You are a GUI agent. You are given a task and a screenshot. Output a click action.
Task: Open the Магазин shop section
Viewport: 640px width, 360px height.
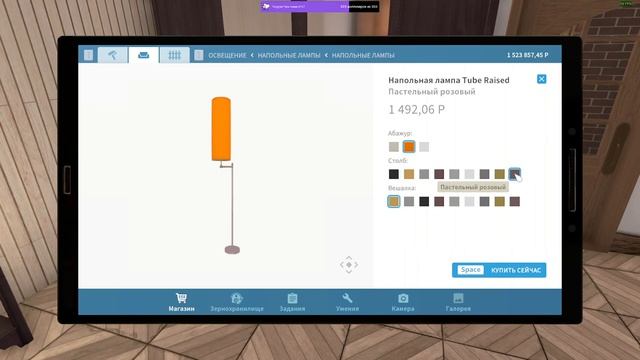(181, 302)
